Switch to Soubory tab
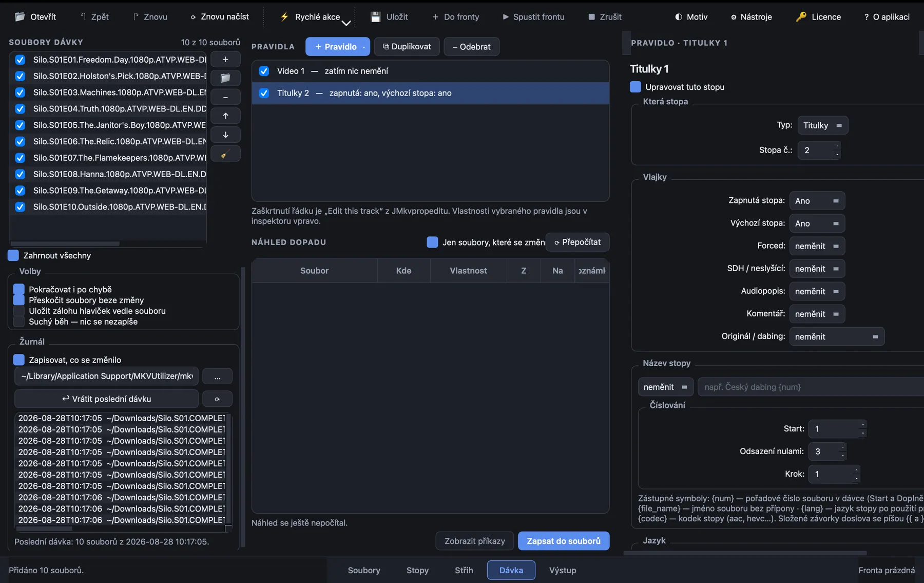 click(364, 570)
